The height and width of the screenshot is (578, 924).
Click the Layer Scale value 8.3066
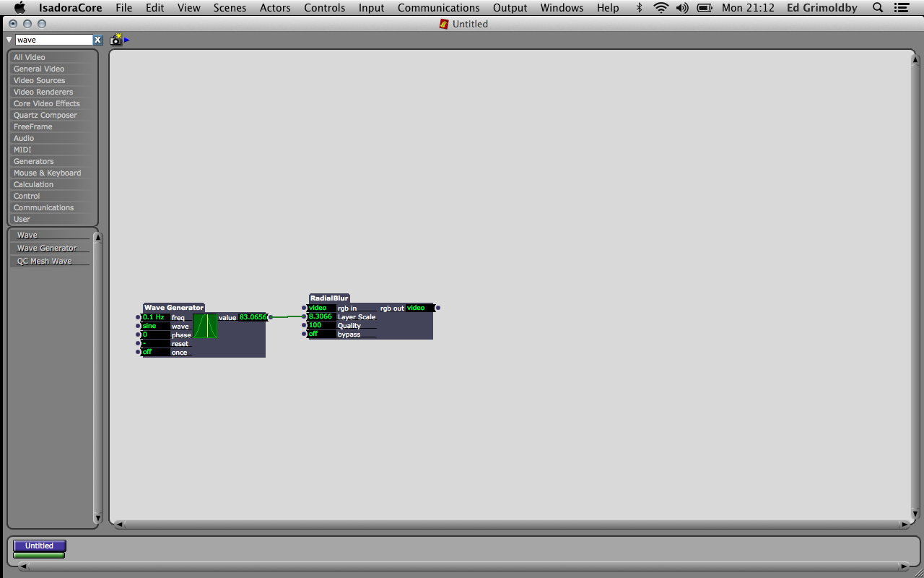pyautogui.click(x=321, y=316)
